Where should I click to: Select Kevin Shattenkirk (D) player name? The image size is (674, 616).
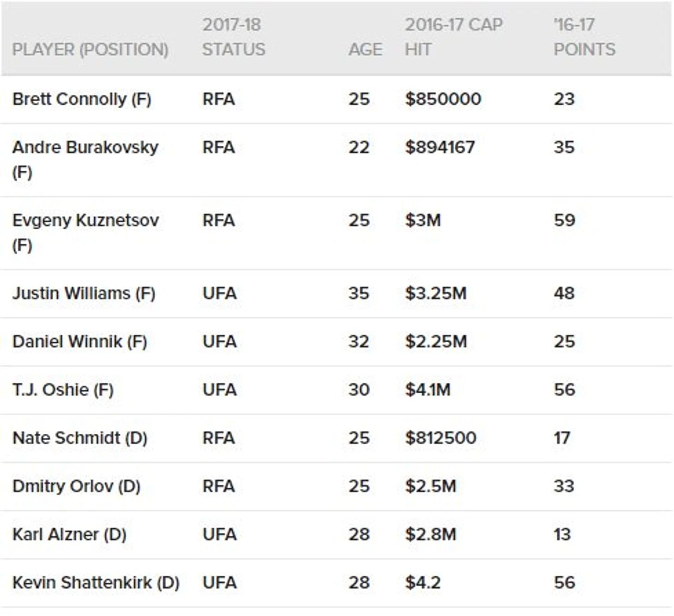click(x=96, y=583)
